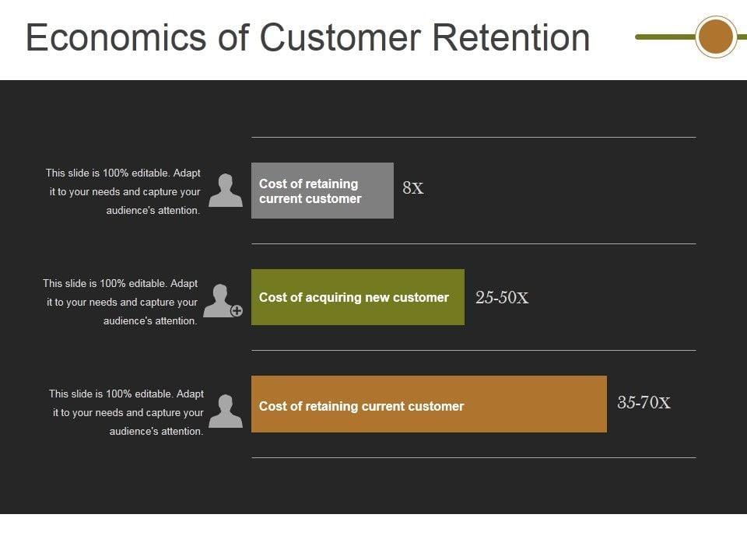Click the person icon beside the gray bar
Image resolution: width=747 pixels, height=560 pixels.
(226, 191)
